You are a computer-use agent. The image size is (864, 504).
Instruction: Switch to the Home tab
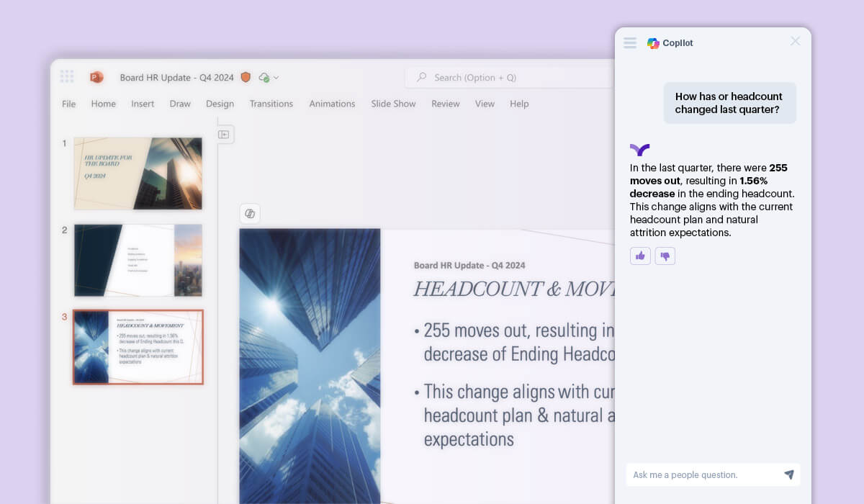click(x=104, y=104)
